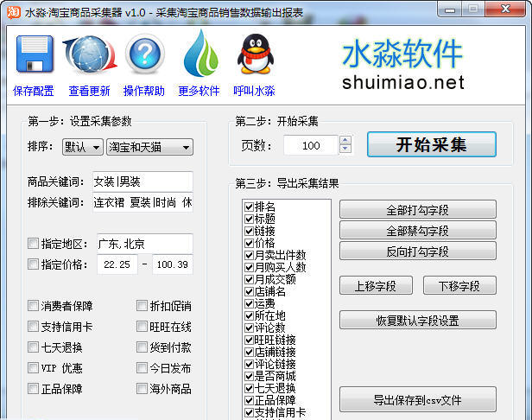Uncheck the 评论链接 field
The height and width of the screenshot is (420, 532).
coord(249,364)
